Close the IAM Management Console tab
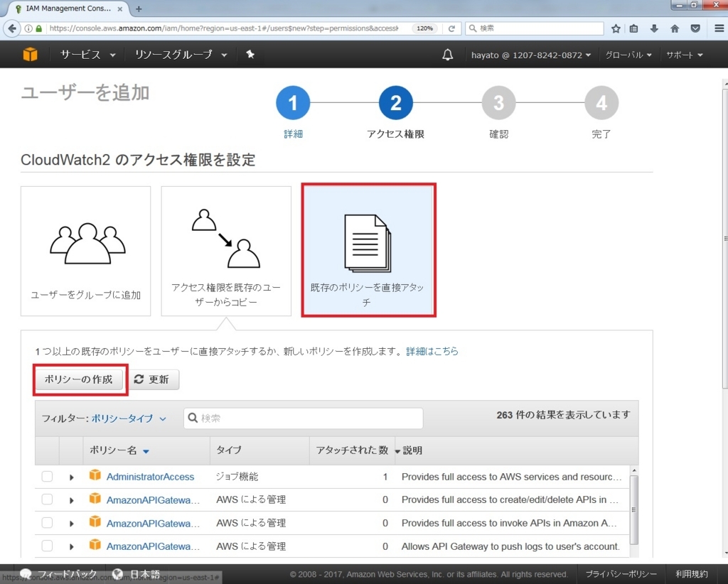 pos(119,9)
